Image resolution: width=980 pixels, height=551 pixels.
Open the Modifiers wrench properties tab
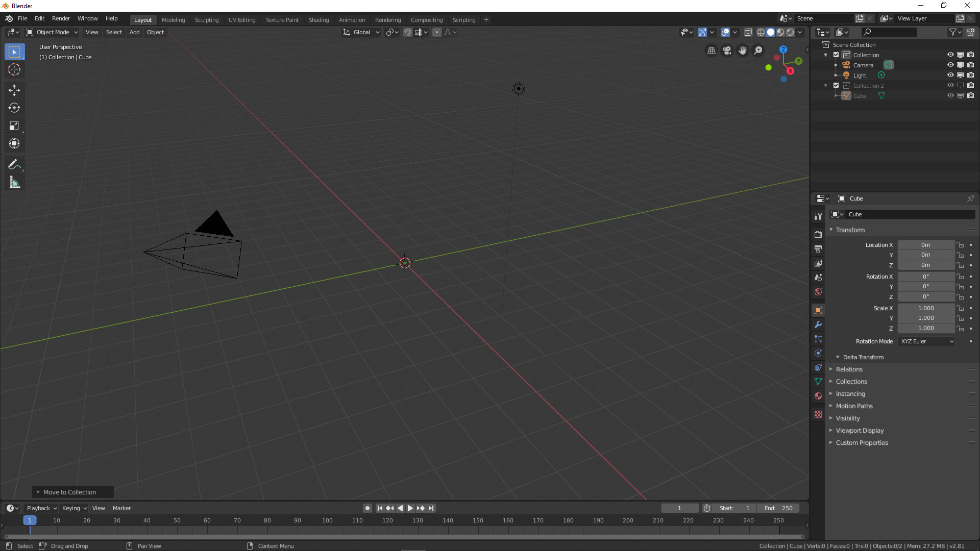click(818, 324)
